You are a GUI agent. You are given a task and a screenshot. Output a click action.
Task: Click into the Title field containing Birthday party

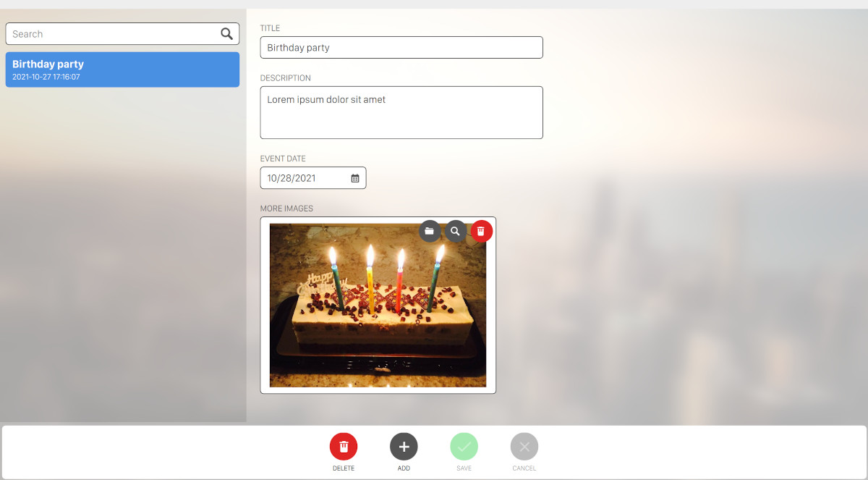[x=401, y=48]
